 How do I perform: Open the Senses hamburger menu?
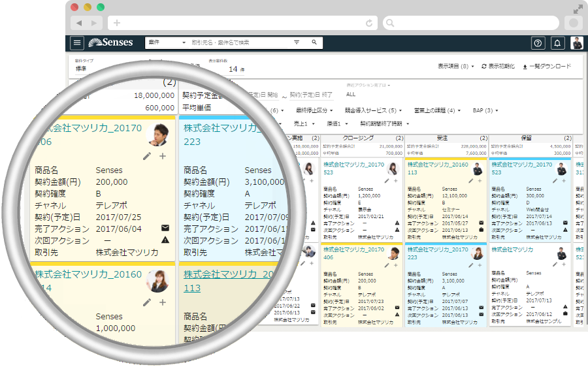tap(77, 42)
